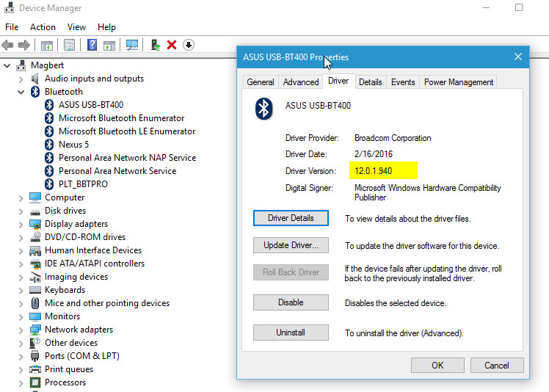Select Microsoft Bluetooth LE Enumerator device

[x=127, y=131]
